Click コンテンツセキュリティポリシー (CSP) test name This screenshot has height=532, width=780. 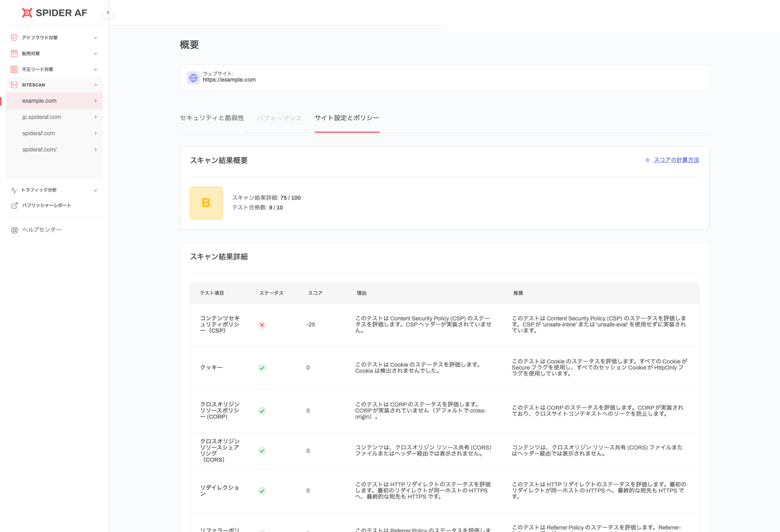[220, 324]
